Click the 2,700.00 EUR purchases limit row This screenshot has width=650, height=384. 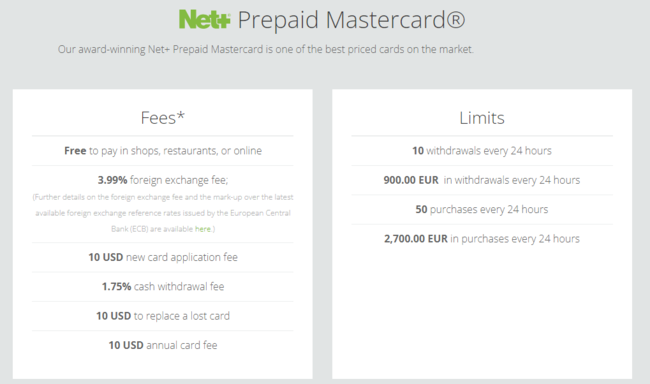[482, 239]
